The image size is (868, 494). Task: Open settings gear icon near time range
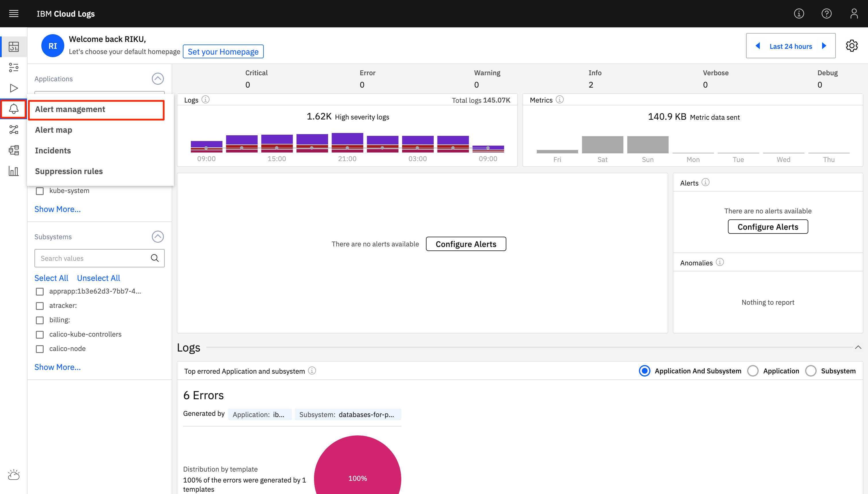[x=851, y=46]
